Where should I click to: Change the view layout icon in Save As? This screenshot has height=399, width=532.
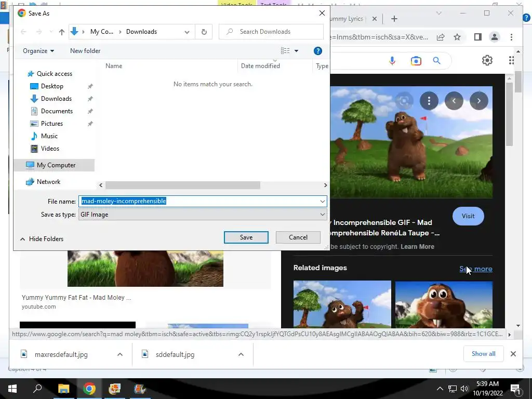(x=285, y=51)
